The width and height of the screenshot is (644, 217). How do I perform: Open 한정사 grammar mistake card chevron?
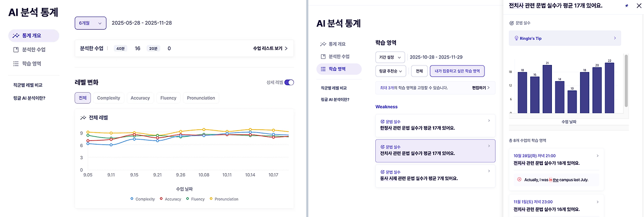pos(489,121)
